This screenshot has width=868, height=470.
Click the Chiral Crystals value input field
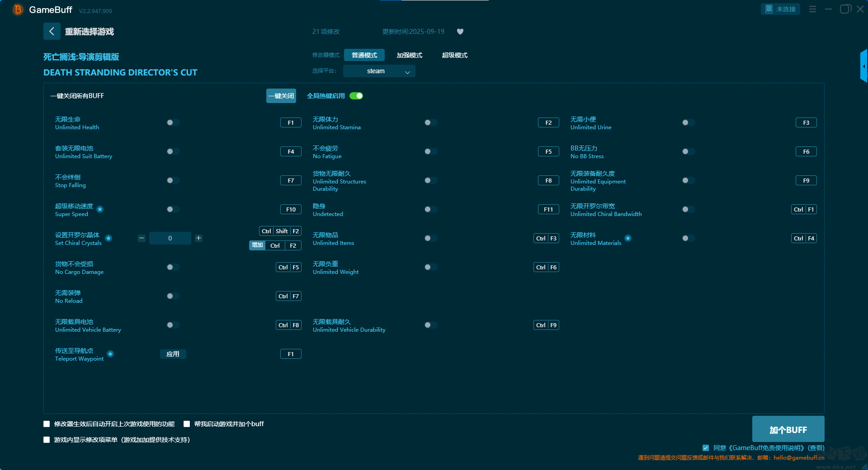170,238
